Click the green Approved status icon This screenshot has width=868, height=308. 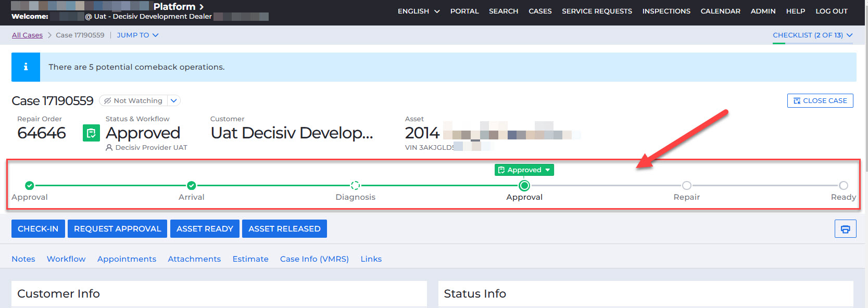(x=91, y=133)
